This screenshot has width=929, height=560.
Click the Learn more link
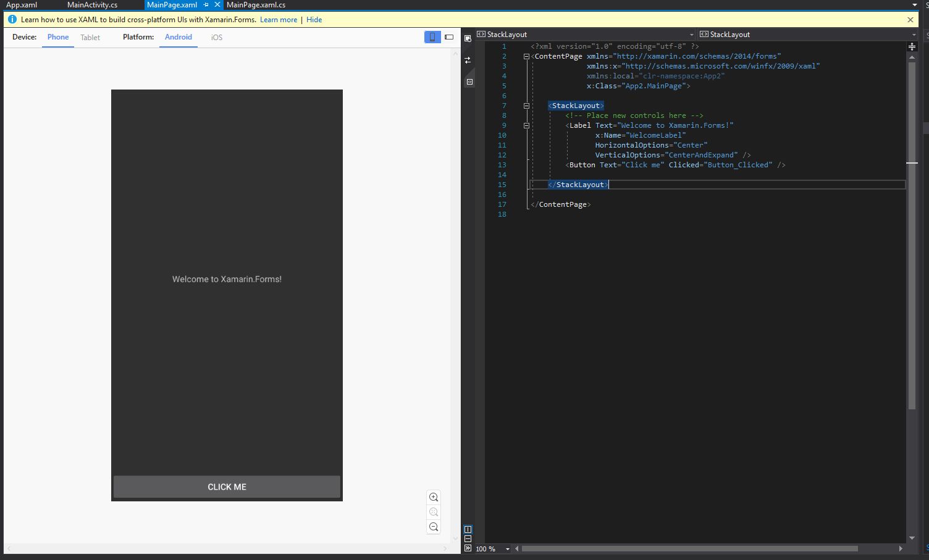[279, 20]
